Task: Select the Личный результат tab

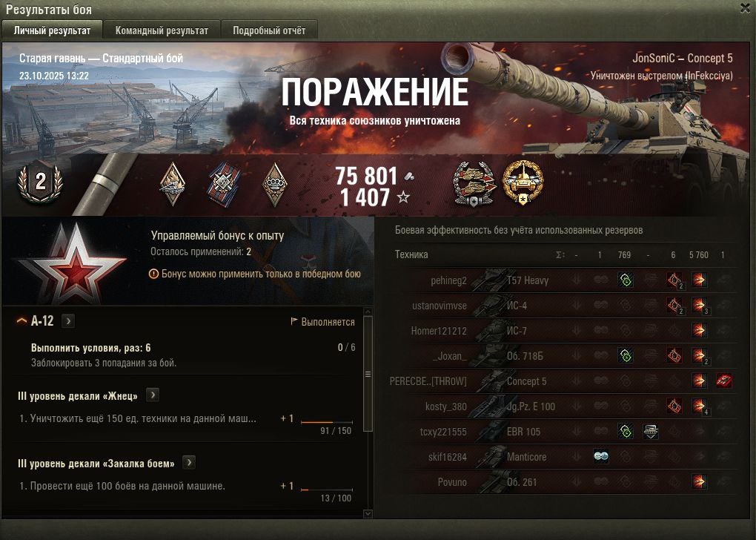Action: pyautogui.click(x=52, y=30)
